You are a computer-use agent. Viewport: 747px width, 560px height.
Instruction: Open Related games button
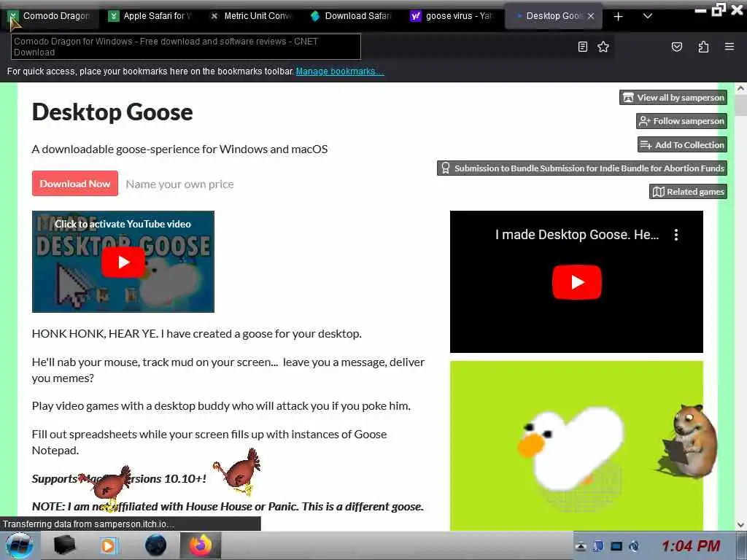click(x=688, y=192)
